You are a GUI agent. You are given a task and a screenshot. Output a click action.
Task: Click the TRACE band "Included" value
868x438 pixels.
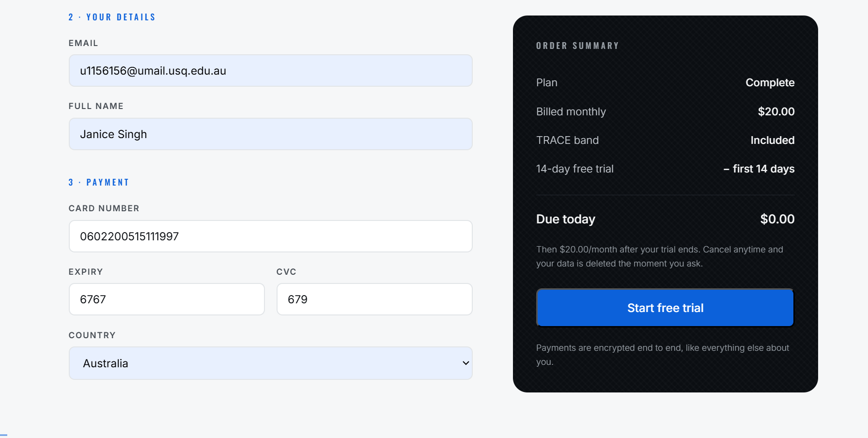(x=772, y=141)
